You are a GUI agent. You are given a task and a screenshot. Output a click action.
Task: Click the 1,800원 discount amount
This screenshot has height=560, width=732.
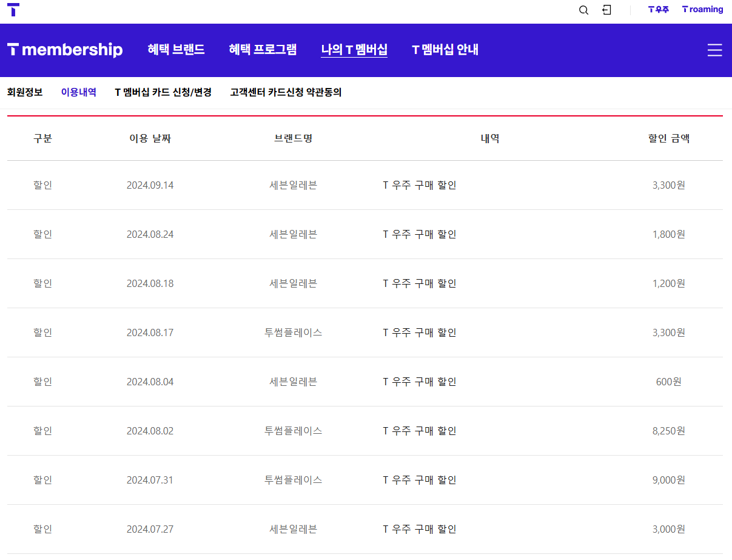pyautogui.click(x=668, y=234)
